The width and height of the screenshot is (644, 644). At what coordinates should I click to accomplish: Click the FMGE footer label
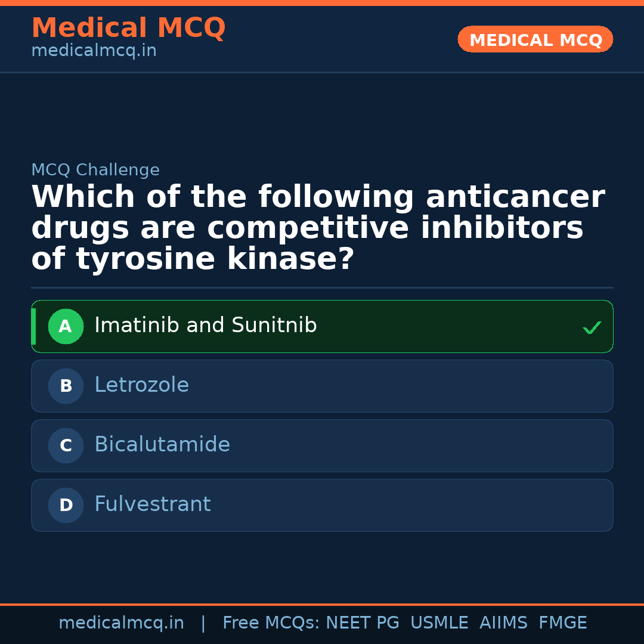(x=563, y=623)
